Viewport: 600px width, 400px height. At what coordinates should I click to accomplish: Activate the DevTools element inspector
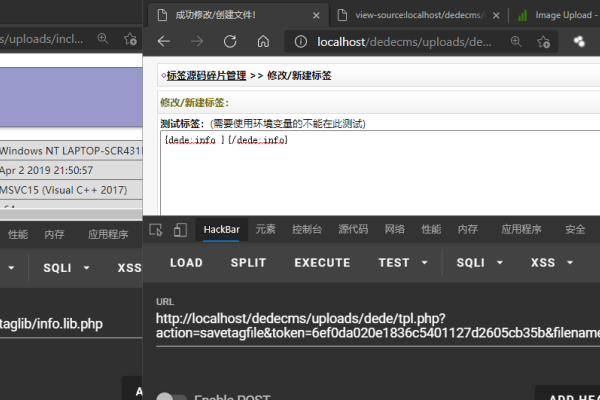point(156,230)
